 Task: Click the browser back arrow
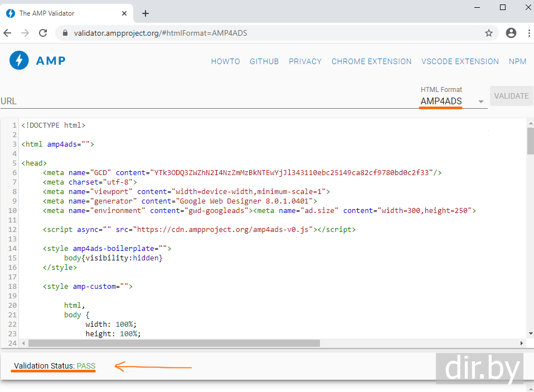tap(8, 33)
